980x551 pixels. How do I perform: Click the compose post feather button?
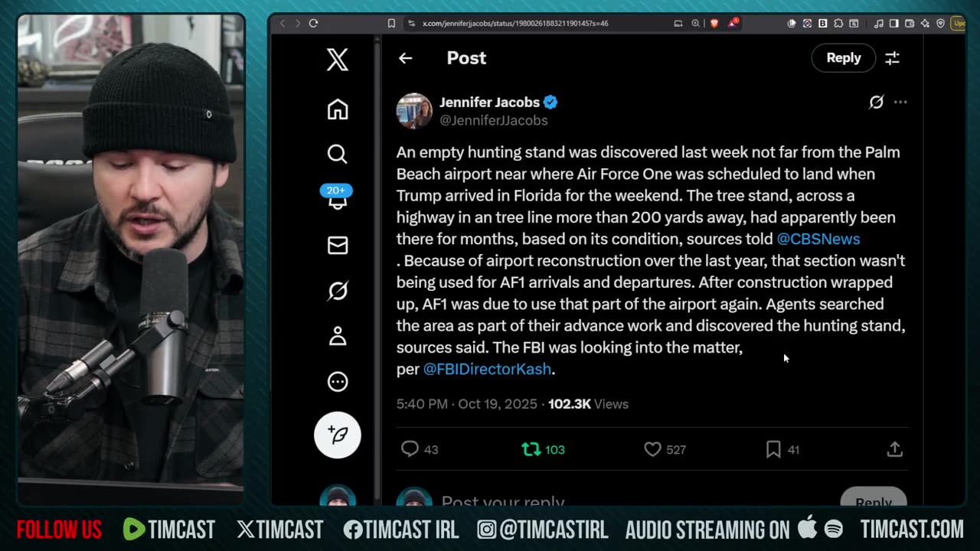pyautogui.click(x=338, y=435)
